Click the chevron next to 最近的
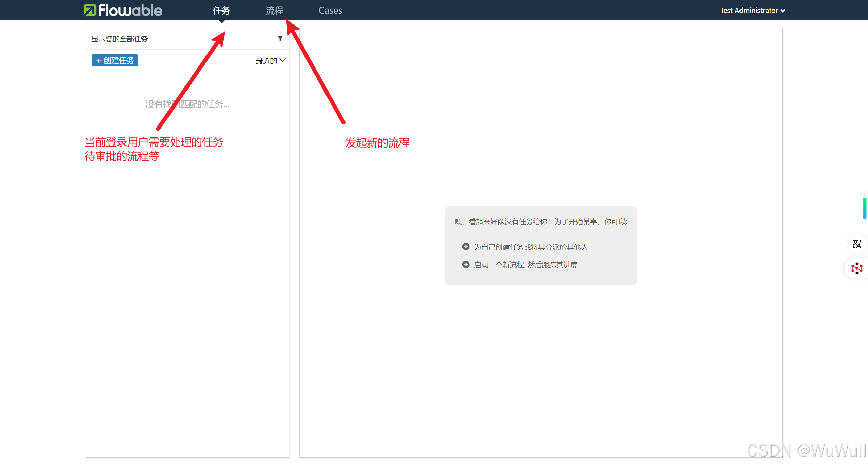Screen dimensions: 868x465 [x=283, y=60]
